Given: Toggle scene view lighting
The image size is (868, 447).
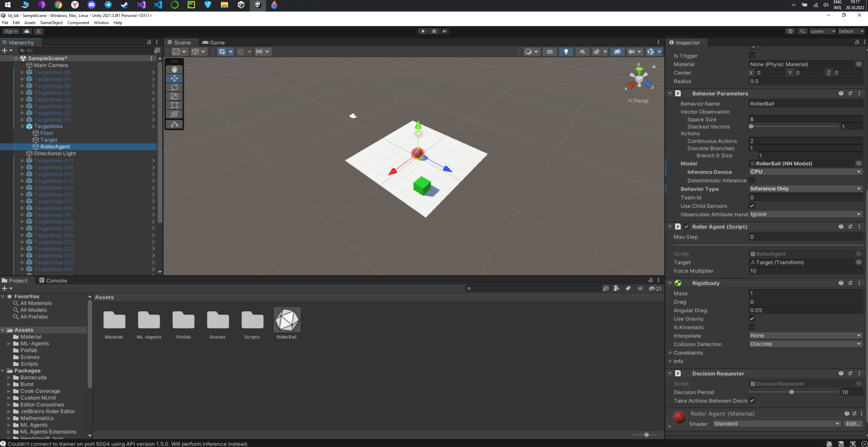Looking at the screenshot, I should (566, 52).
